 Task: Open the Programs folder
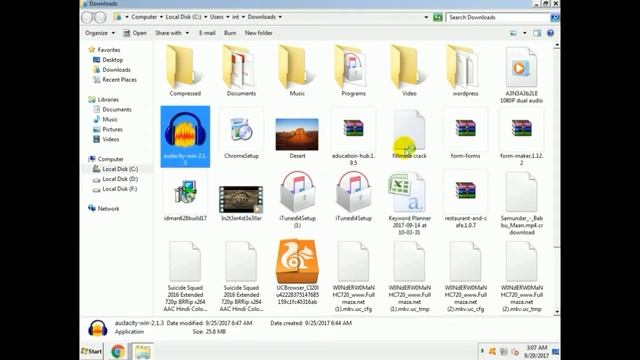[353, 71]
